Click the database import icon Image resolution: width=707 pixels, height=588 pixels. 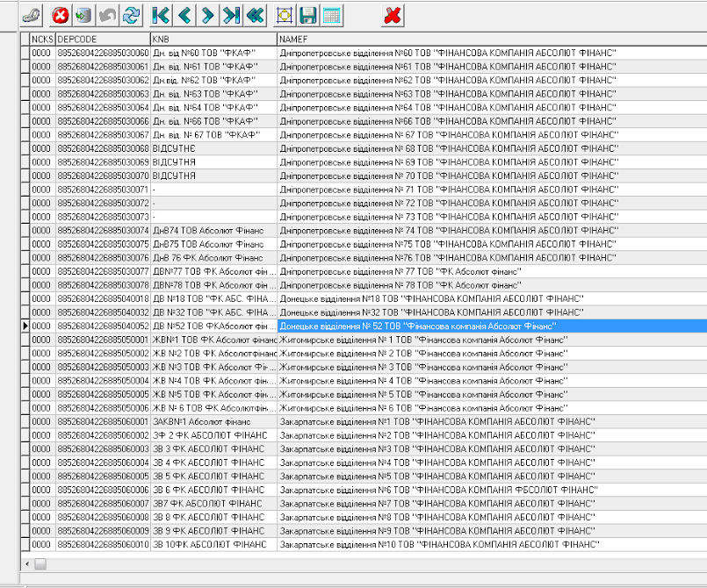[83, 16]
